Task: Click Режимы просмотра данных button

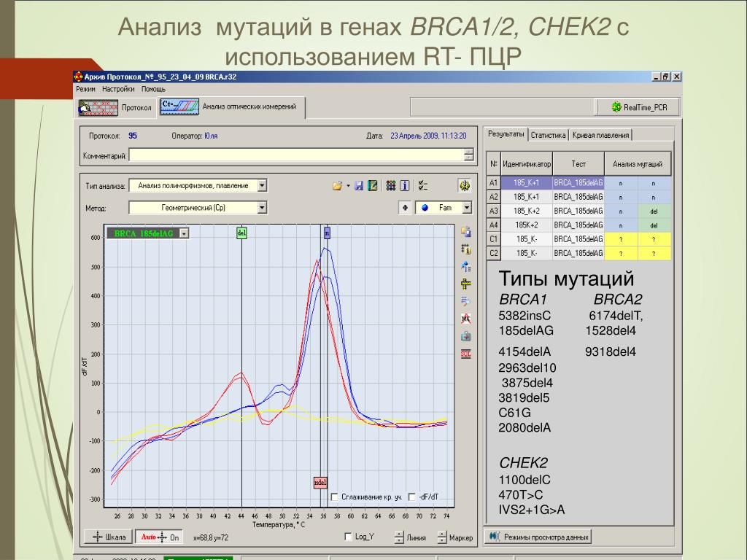Action: pyautogui.click(x=539, y=537)
